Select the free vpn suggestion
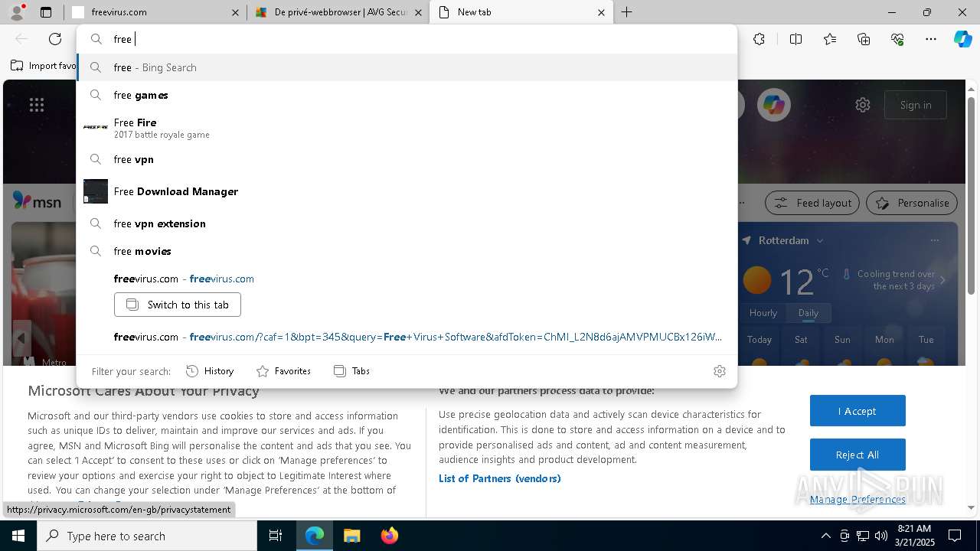 pyautogui.click(x=407, y=159)
